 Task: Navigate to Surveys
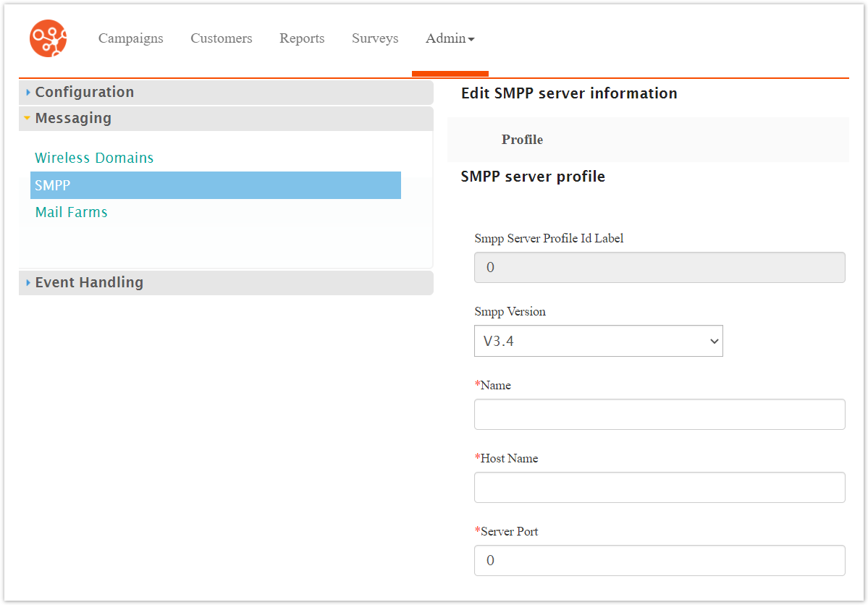coord(375,38)
